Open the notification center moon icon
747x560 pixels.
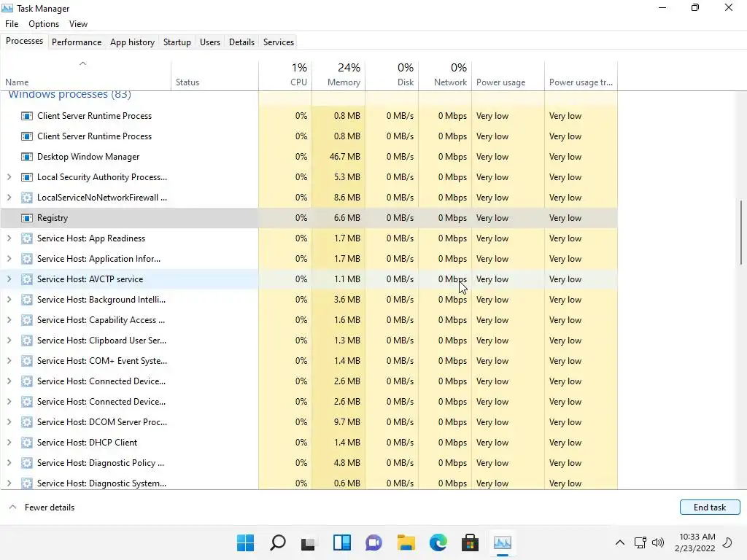[x=727, y=542]
